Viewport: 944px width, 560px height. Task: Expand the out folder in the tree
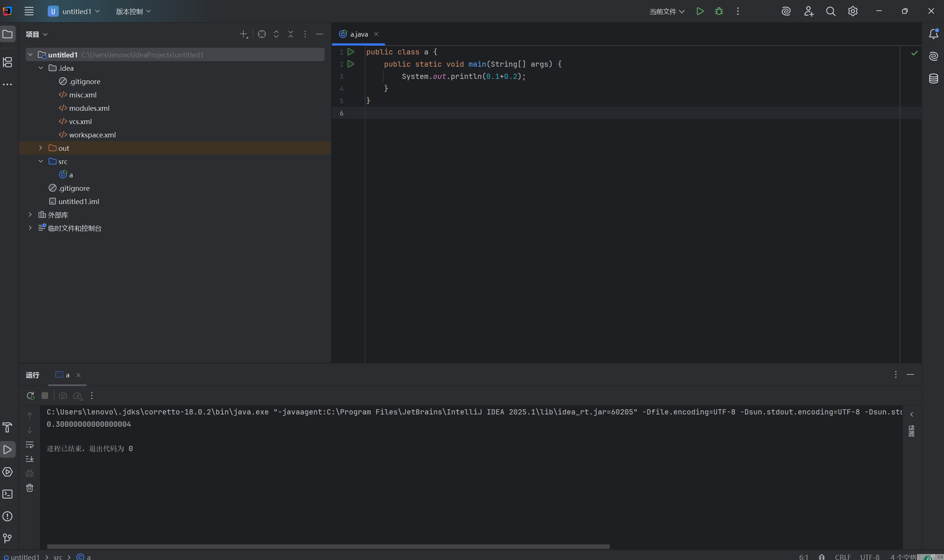[x=41, y=148]
